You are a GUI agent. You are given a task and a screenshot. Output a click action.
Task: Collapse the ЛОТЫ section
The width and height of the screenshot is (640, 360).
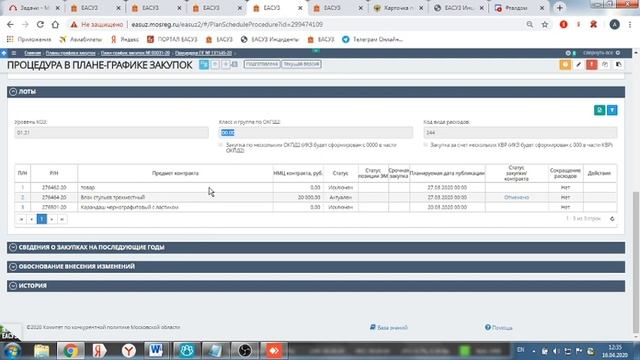(x=13, y=92)
